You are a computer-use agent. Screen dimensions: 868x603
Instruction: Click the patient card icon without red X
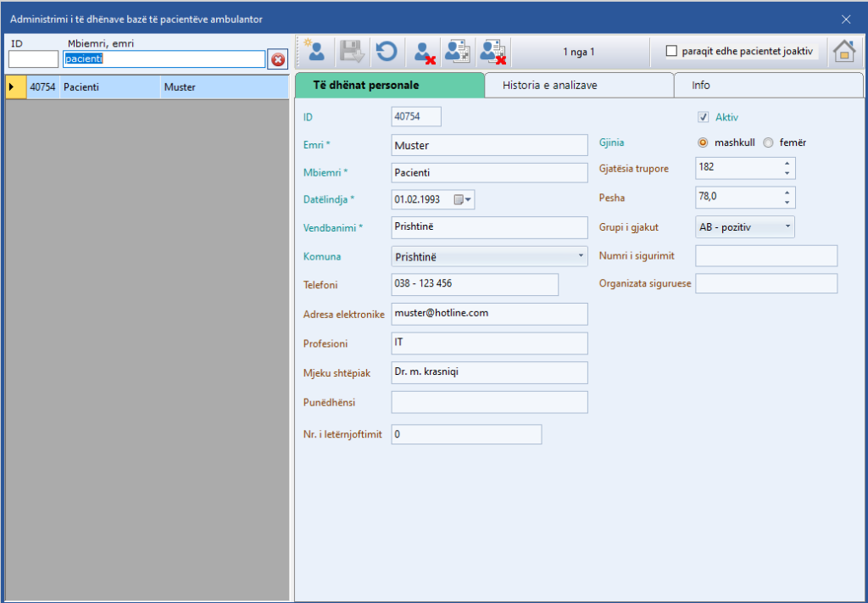458,52
